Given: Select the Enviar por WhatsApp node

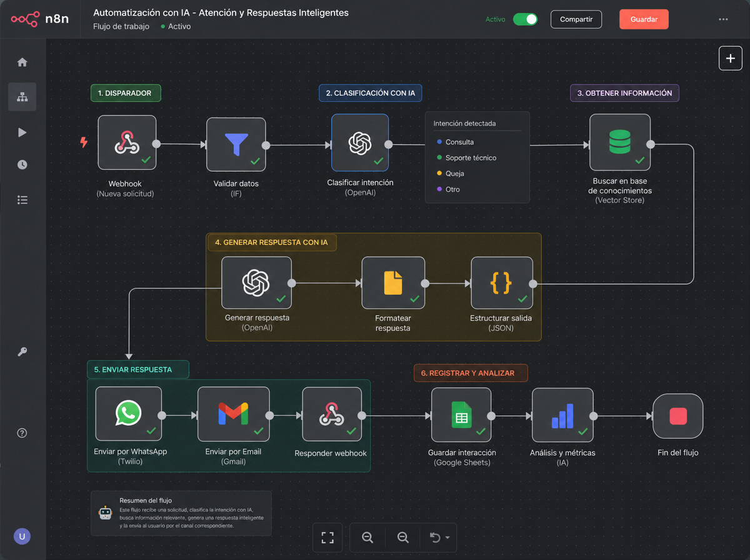Looking at the screenshot, I should coord(128,414).
